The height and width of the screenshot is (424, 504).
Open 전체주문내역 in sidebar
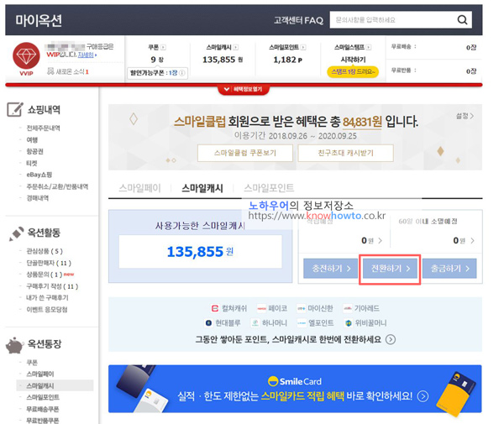click(x=43, y=128)
